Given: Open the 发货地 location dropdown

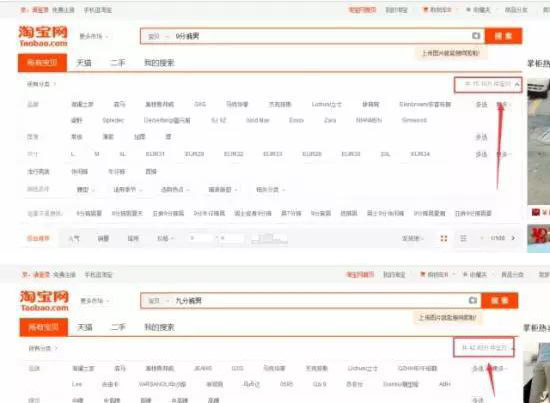Looking at the screenshot, I should click(x=412, y=239).
